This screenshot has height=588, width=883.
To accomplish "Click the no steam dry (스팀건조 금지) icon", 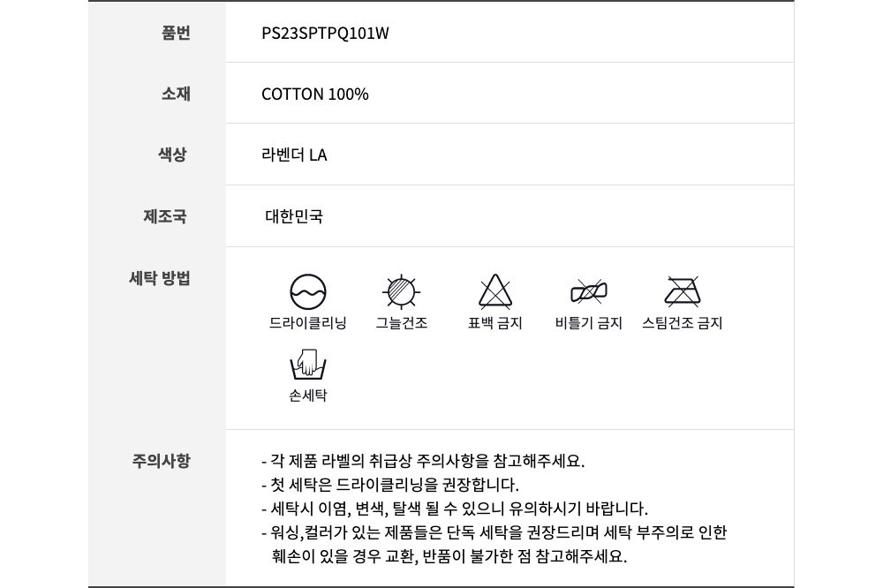I will (x=683, y=291).
